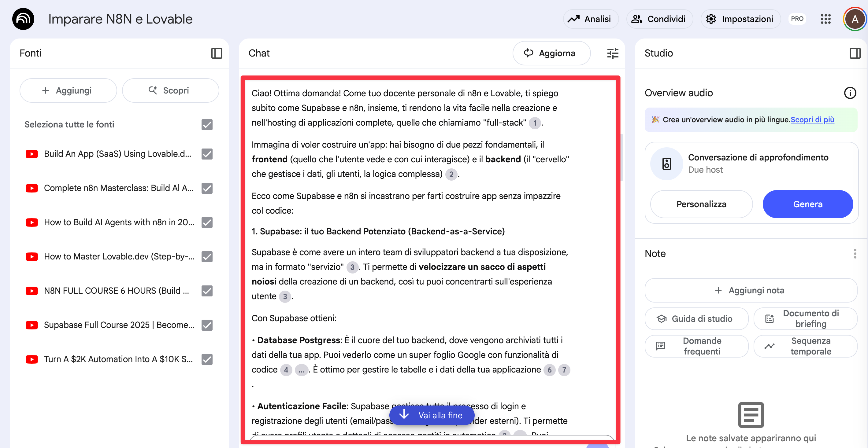Open the Impostazioni menu
Viewport: 868px width, 448px height.
point(740,19)
